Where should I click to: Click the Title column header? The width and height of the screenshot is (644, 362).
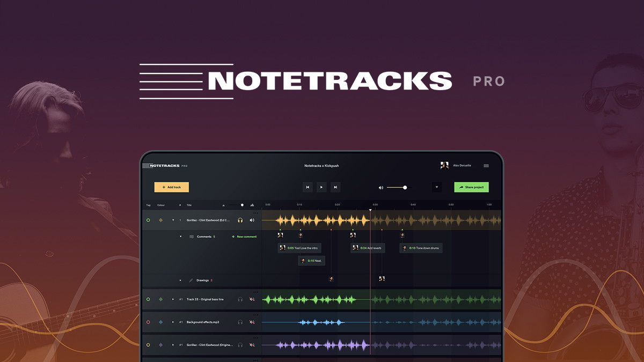[x=189, y=205]
